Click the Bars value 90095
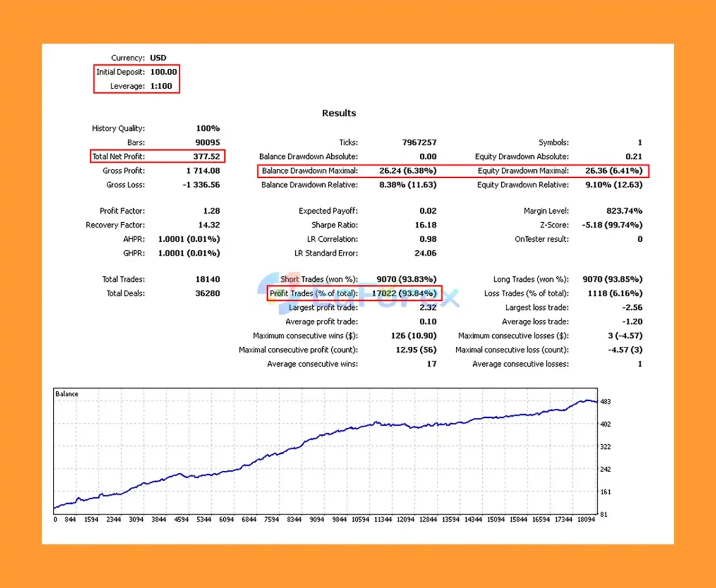The height and width of the screenshot is (588, 716). point(208,143)
